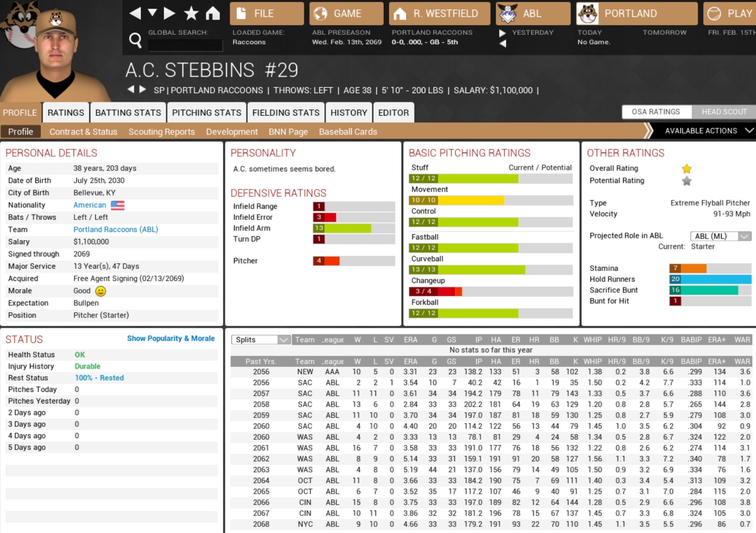The height and width of the screenshot is (533, 756).
Task: Switch to Head Scout ratings
Action: (x=724, y=112)
